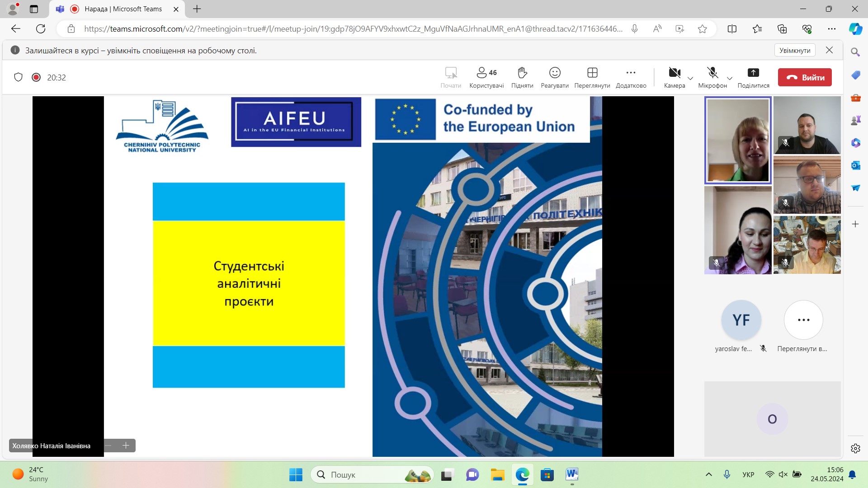Open Outlook icon in Edge sidebar
Image resolution: width=868 pixels, height=488 pixels.
click(x=855, y=165)
